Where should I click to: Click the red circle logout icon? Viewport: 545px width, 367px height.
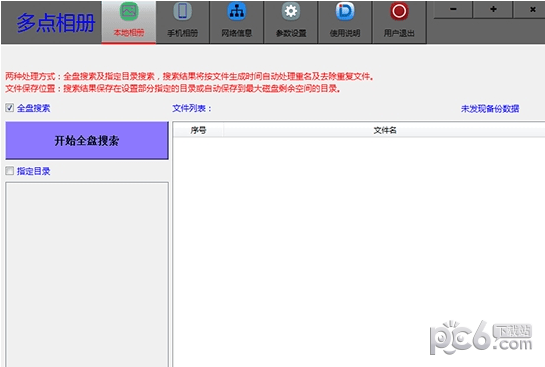(x=399, y=11)
